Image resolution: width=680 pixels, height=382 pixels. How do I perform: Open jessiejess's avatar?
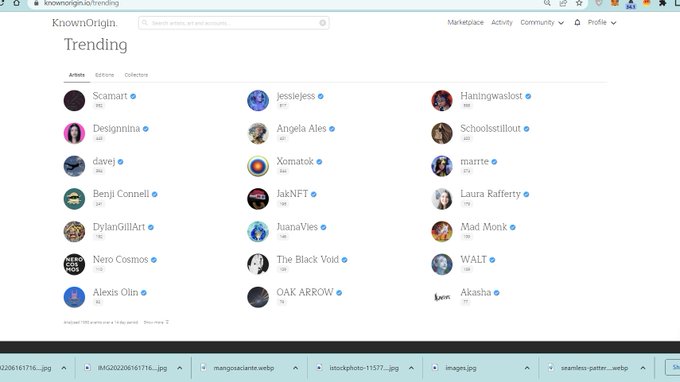(x=258, y=101)
